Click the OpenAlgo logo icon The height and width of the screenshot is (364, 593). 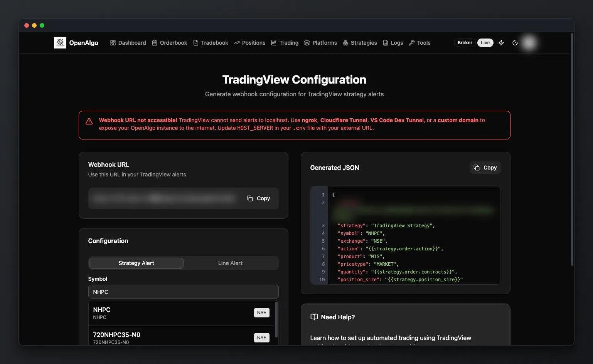click(60, 43)
